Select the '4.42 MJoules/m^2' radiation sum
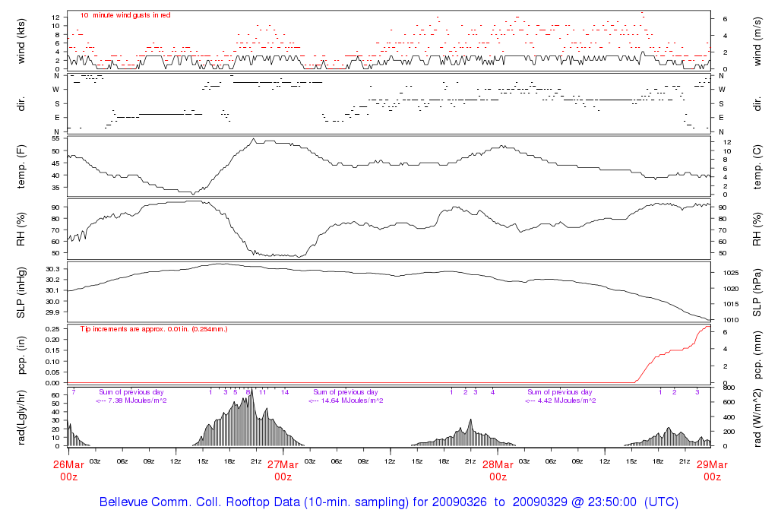778x532 pixels. click(x=567, y=401)
